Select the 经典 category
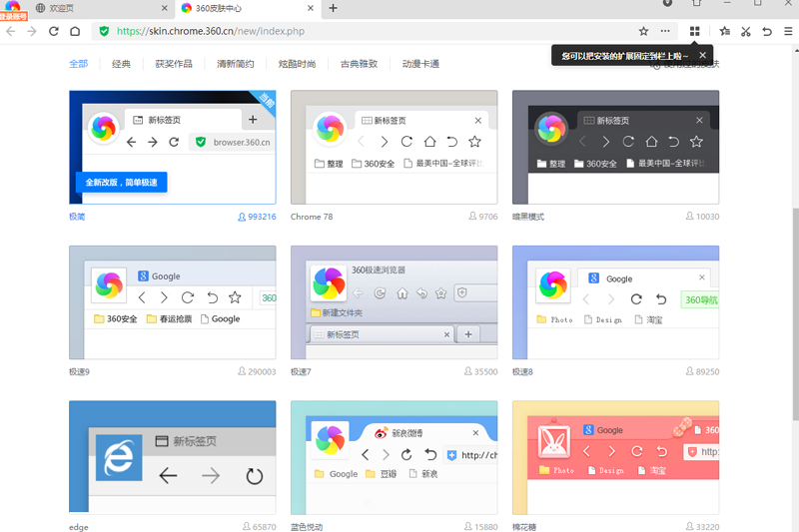The image size is (799, 532). pos(121,64)
